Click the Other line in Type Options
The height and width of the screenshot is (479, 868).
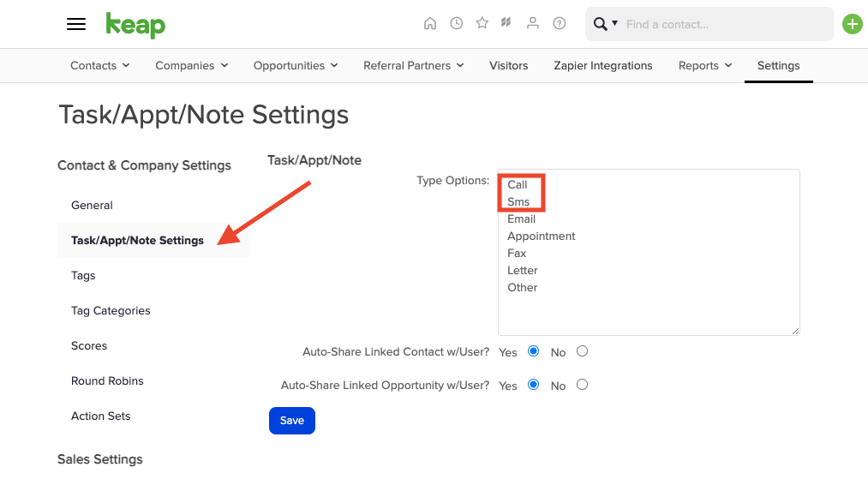[523, 287]
